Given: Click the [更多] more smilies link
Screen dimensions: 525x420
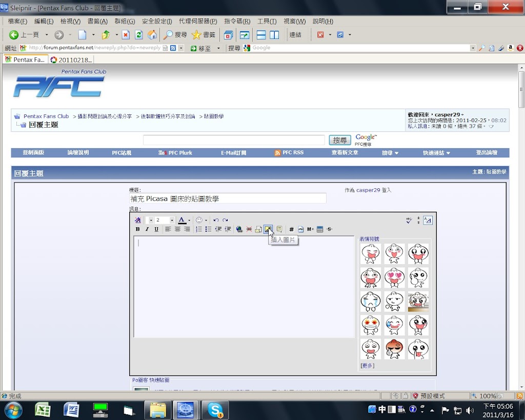Looking at the screenshot, I should (x=367, y=366).
